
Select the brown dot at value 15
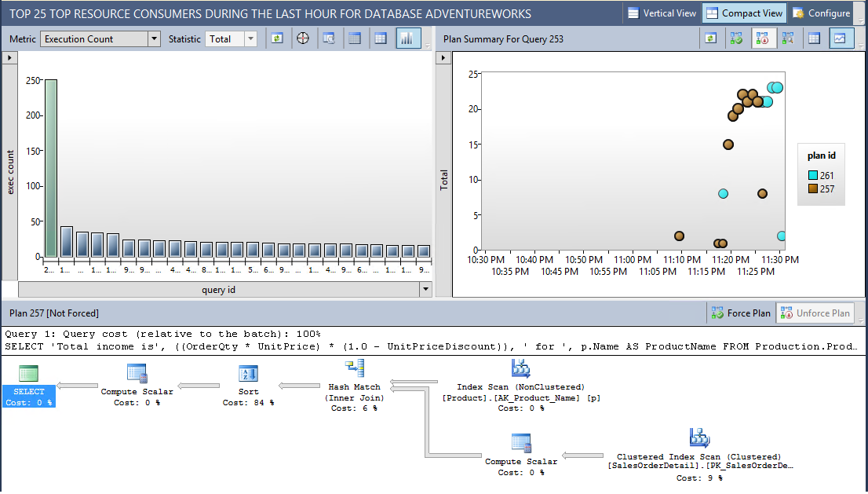click(728, 145)
